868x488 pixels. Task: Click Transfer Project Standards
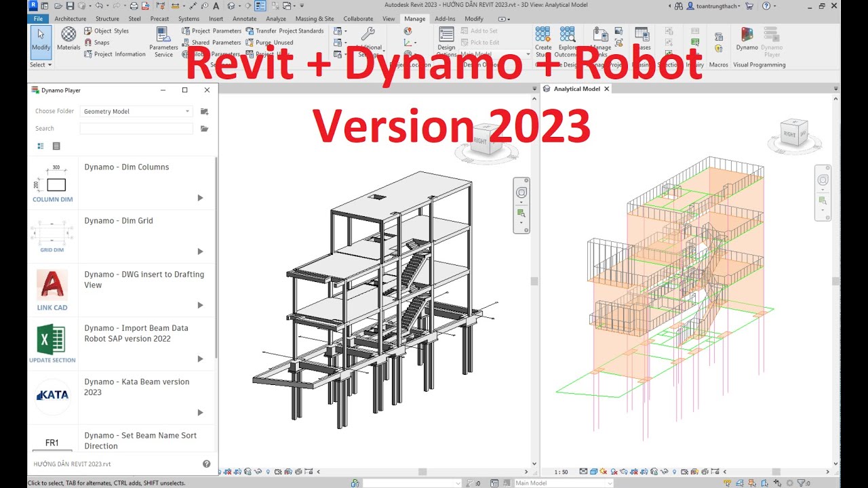[284, 31]
